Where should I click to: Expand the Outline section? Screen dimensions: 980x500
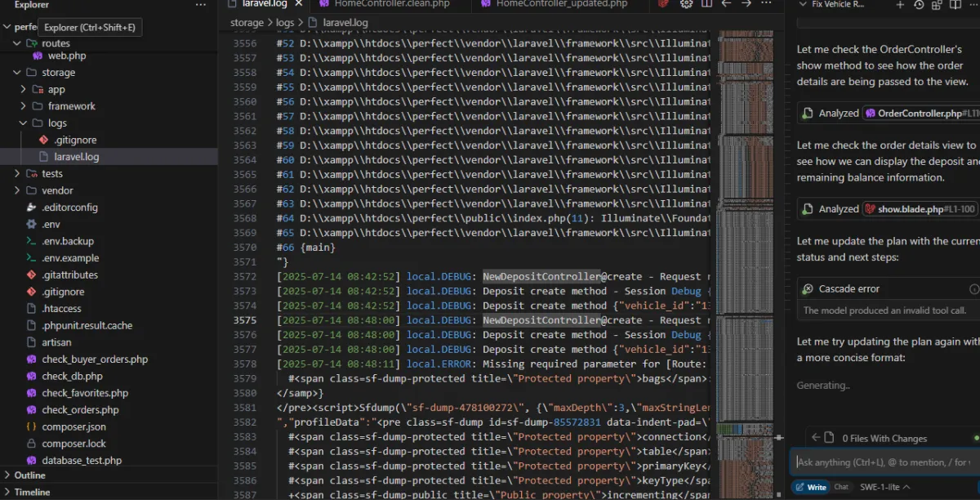coord(29,475)
